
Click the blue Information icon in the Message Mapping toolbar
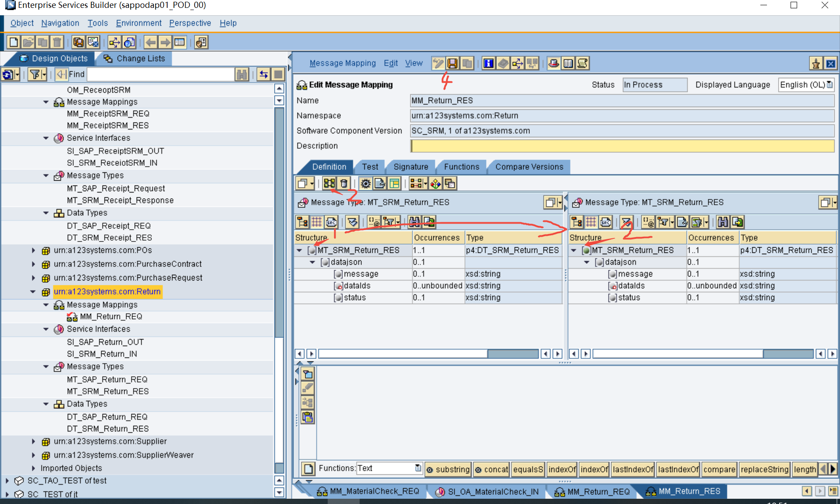pyautogui.click(x=488, y=63)
